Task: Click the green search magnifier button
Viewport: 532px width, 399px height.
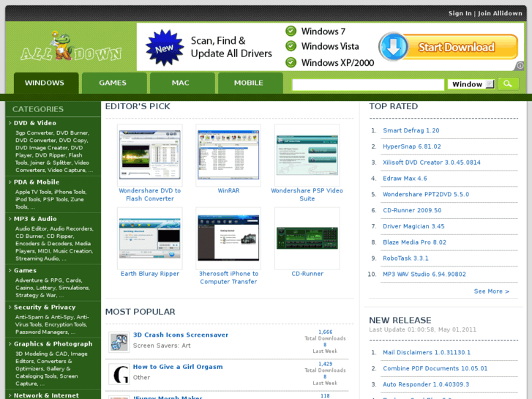Action: [508, 83]
